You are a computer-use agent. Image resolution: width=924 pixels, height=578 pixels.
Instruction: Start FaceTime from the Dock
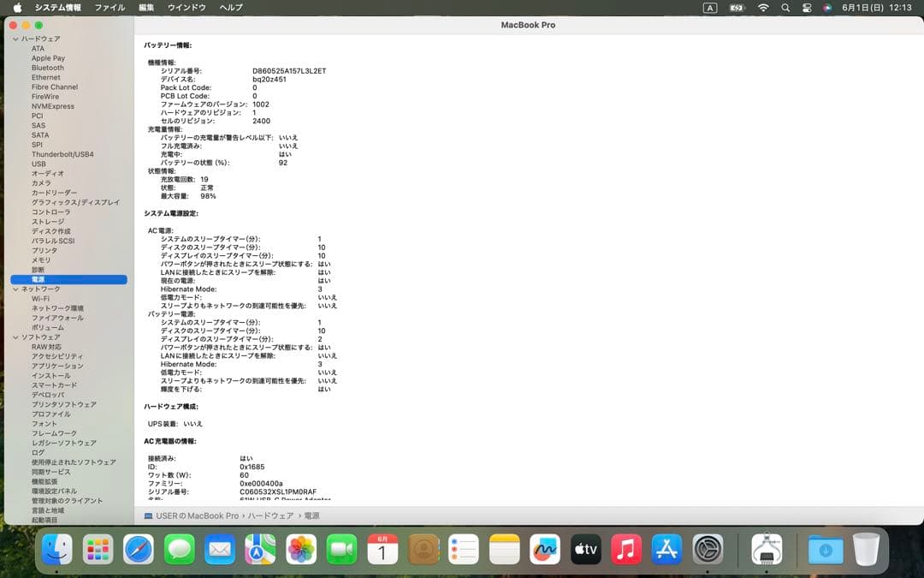pyautogui.click(x=341, y=550)
